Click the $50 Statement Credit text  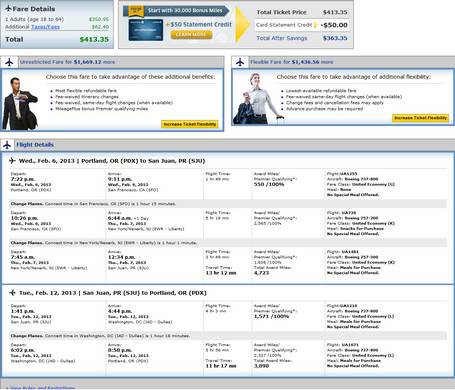pyautogui.click(x=199, y=24)
